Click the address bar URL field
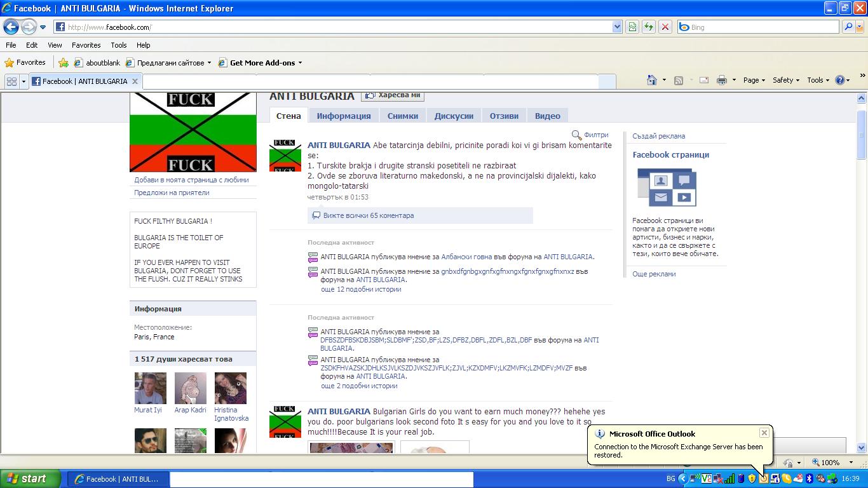The height and width of the screenshot is (488, 868). pyautogui.click(x=339, y=27)
